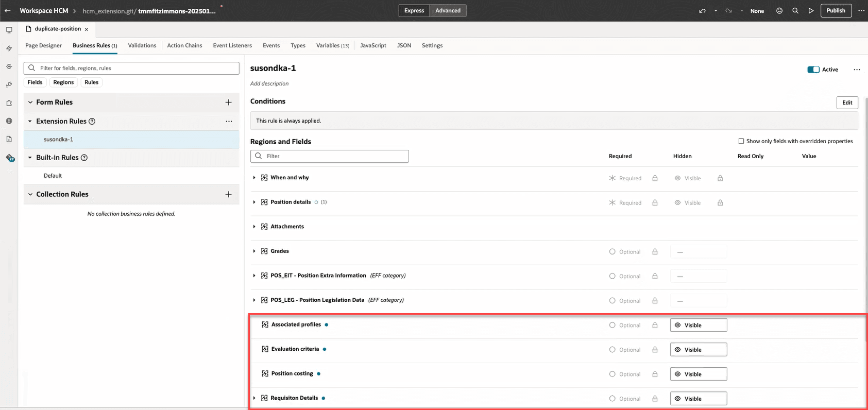Open the Event Listeners tab
The height and width of the screenshot is (410, 868).
pyautogui.click(x=232, y=46)
